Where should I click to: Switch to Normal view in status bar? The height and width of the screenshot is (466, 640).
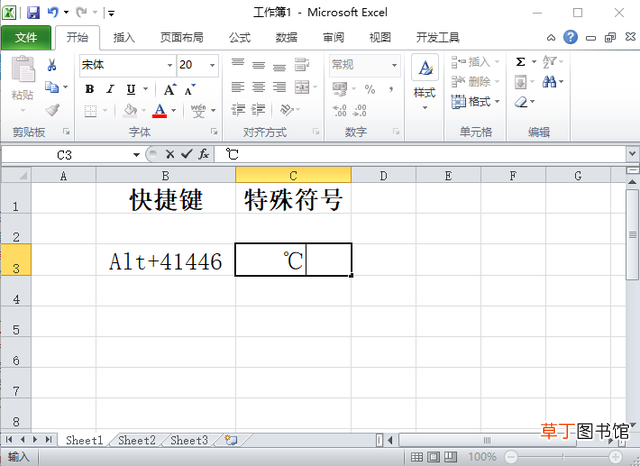tap(417, 457)
